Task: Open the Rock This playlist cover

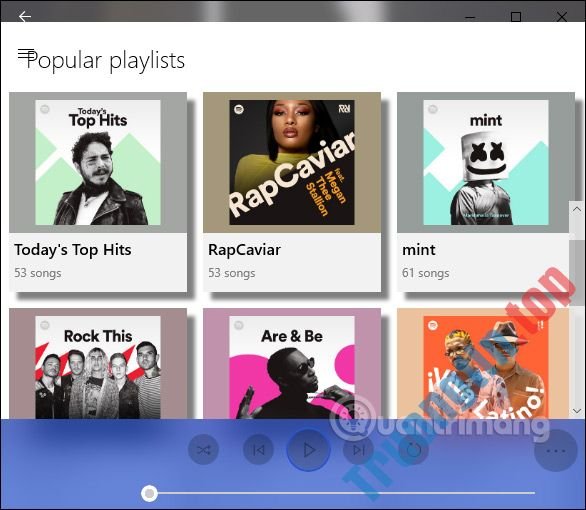Action: pyautogui.click(x=98, y=367)
